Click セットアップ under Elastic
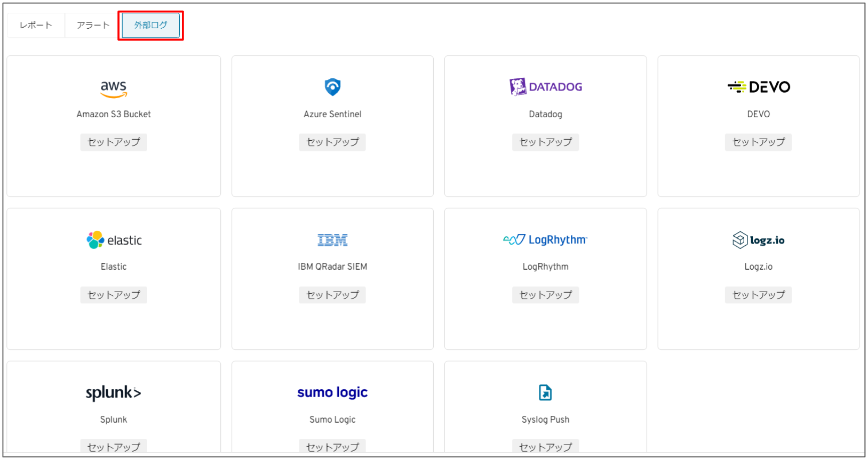Image resolution: width=868 pixels, height=459 pixels. click(114, 295)
